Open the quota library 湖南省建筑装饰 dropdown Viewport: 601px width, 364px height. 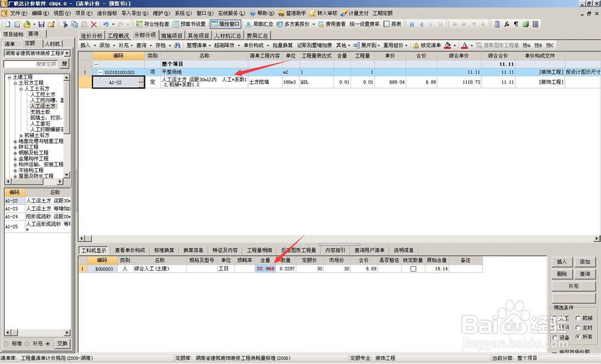(67, 53)
